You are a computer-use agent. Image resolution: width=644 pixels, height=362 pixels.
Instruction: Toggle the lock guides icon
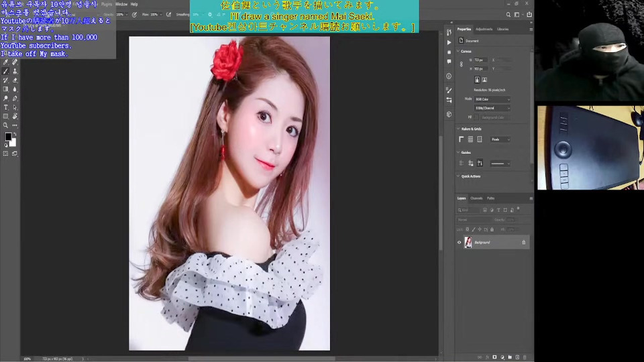470,164
